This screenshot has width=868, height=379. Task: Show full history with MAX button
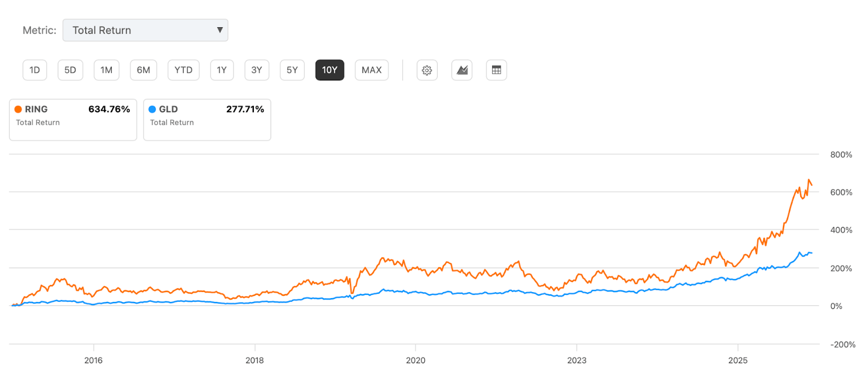(372, 70)
